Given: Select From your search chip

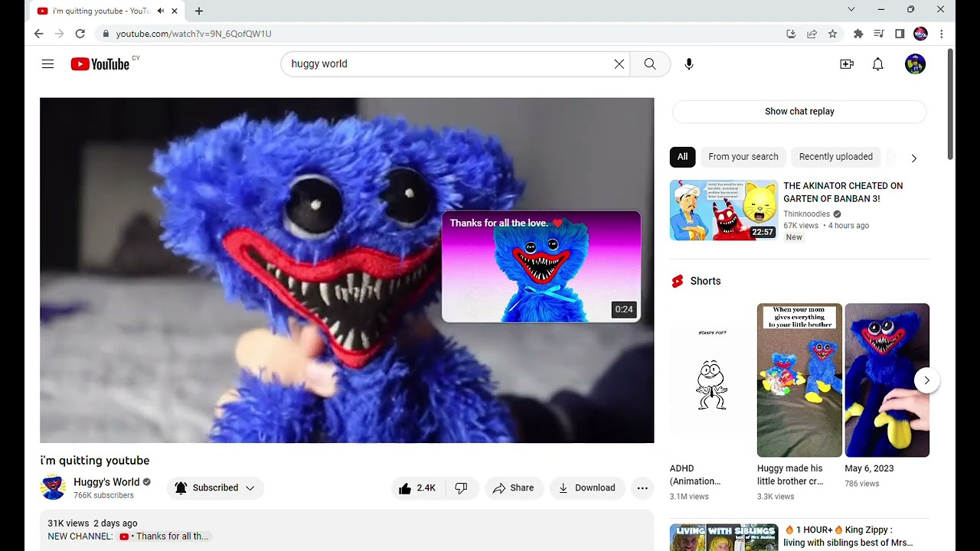Looking at the screenshot, I should 743,157.
